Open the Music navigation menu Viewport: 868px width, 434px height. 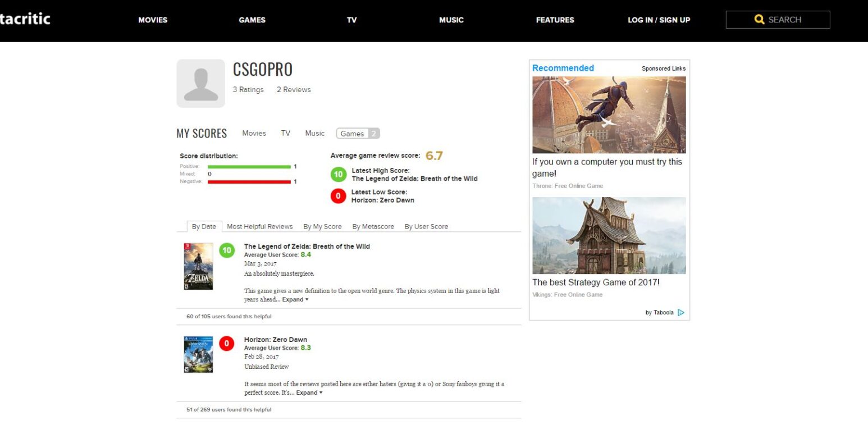coord(451,20)
